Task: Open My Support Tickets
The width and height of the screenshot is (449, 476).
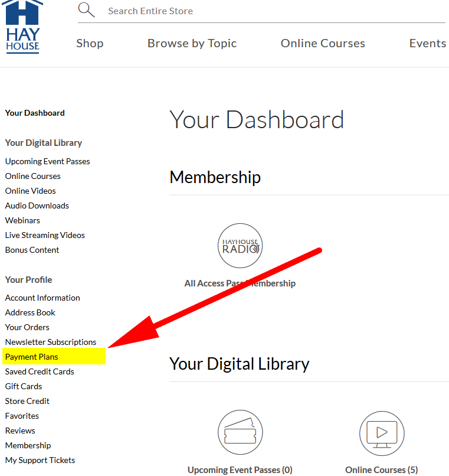Action: click(40, 460)
